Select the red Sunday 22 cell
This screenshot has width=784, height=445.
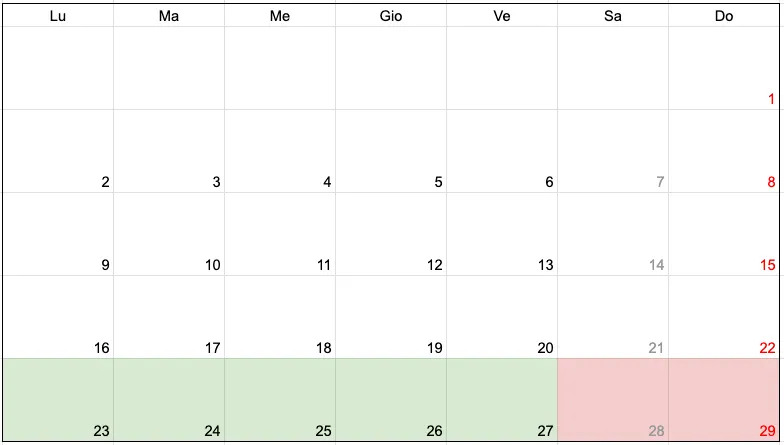click(x=724, y=317)
